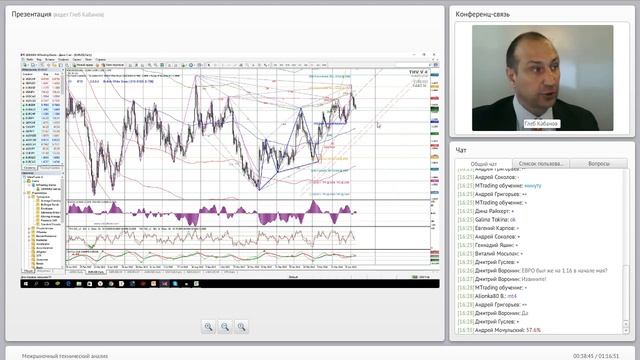Select the bar chart type icon
This screenshot has height=360, width=640.
131,65
